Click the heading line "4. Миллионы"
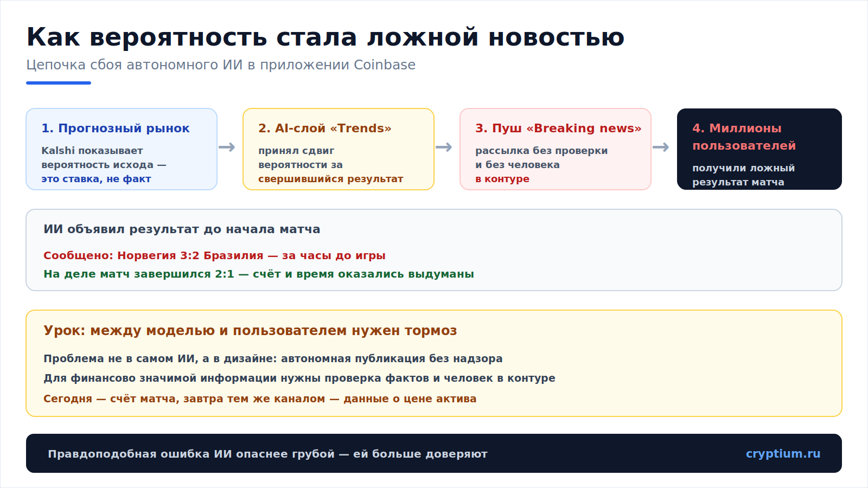This screenshot has width=868, height=488. [737, 129]
